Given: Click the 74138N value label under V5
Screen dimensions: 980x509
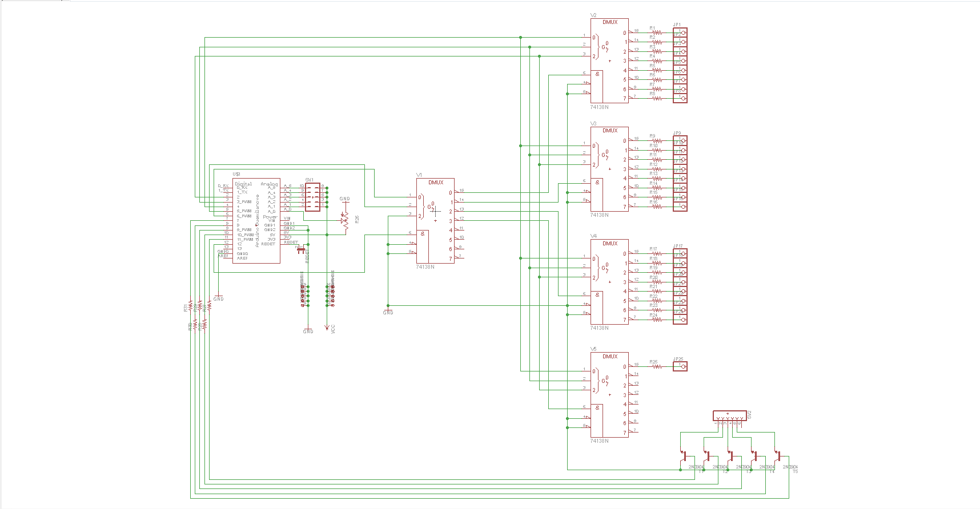Looking at the screenshot, I should 599,441.
